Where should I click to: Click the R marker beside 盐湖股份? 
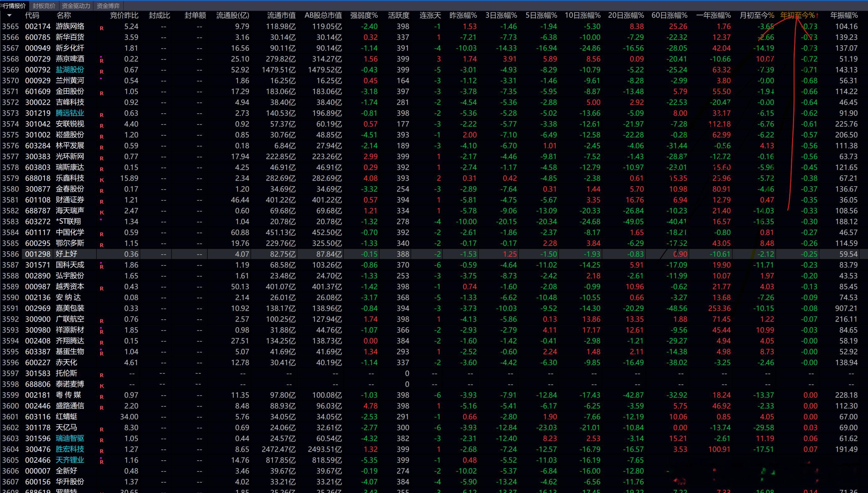point(102,72)
